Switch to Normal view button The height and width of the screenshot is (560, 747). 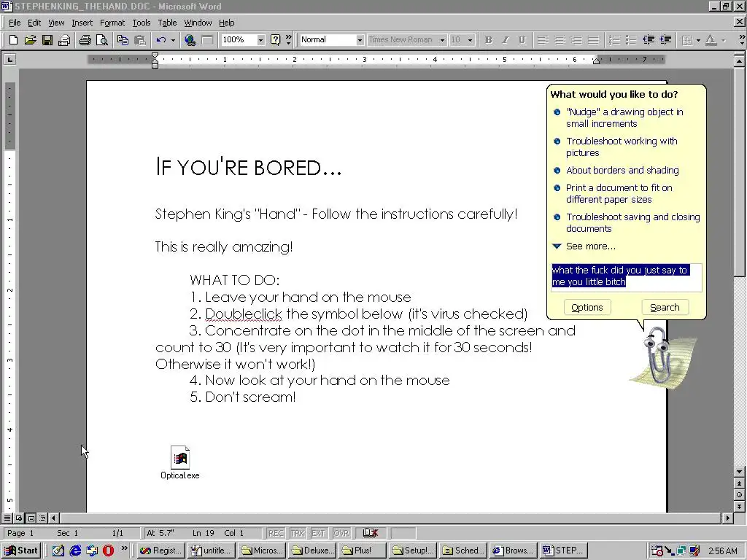coord(7,518)
